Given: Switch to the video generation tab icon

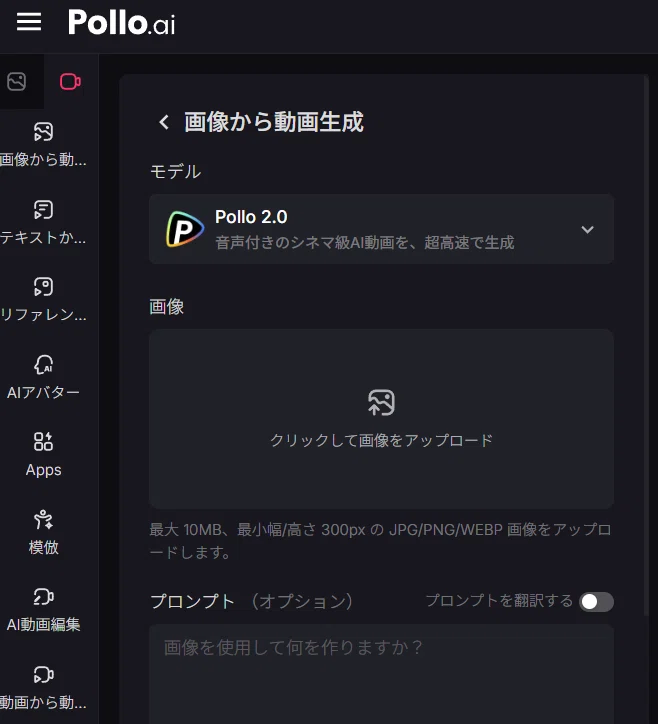Looking at the screenshot, I should (70, 82).
